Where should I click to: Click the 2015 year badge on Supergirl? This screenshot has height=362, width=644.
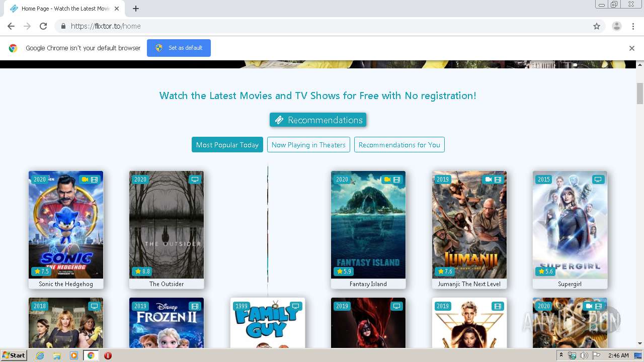coord(544,179)
